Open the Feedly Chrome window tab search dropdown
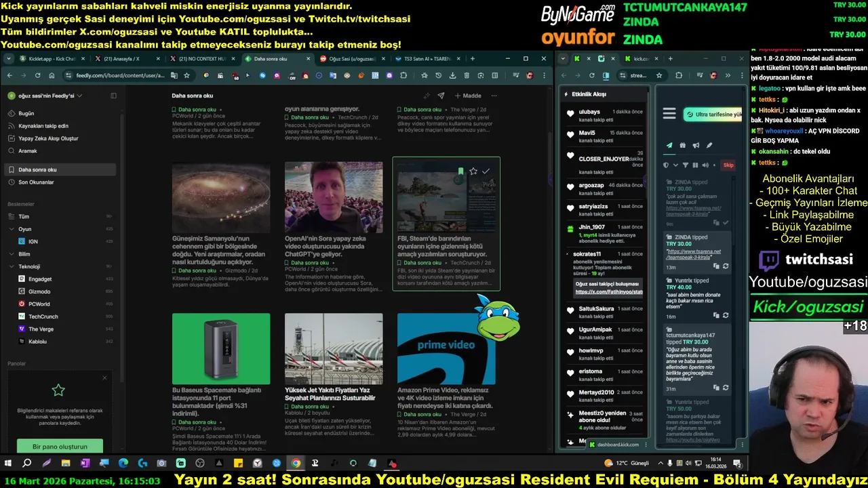Viewport: 868px width, 488px height. coord(9,59)
